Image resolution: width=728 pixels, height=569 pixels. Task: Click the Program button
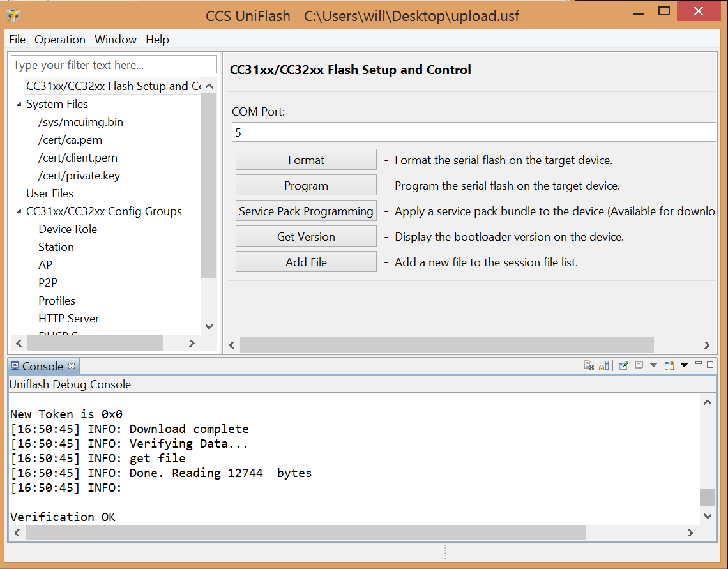(306, 185)
